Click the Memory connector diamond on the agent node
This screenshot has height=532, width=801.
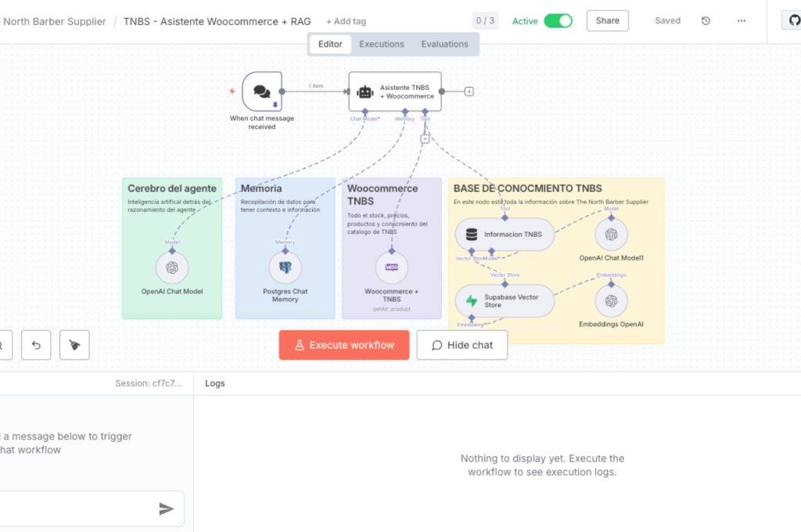click(405, 111)
